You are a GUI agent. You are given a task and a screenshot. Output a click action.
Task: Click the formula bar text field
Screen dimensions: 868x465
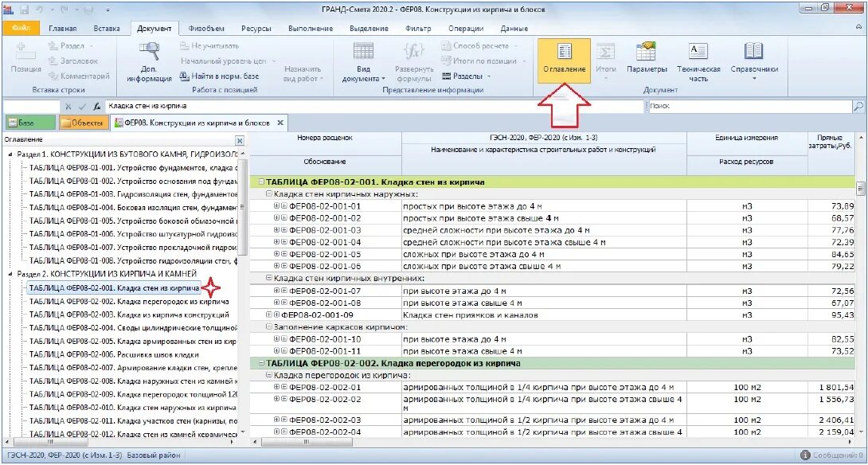click(x=373, y=106)
